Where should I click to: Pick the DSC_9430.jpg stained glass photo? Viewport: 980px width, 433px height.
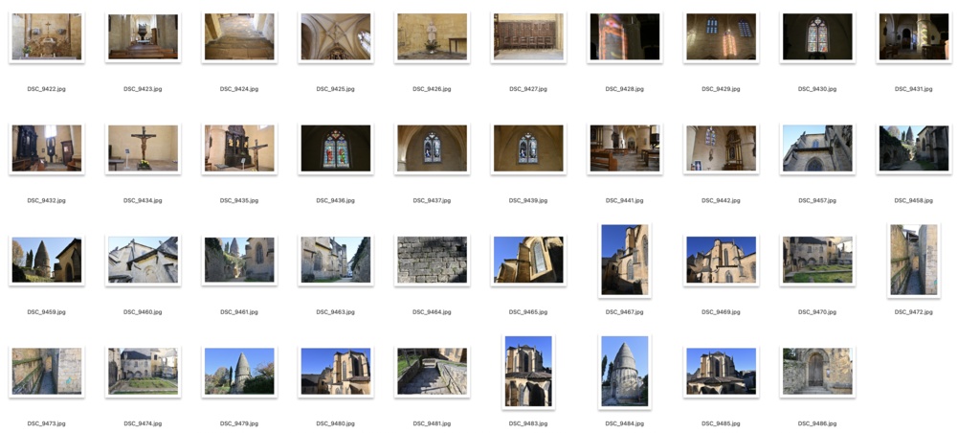pos(817,37)
